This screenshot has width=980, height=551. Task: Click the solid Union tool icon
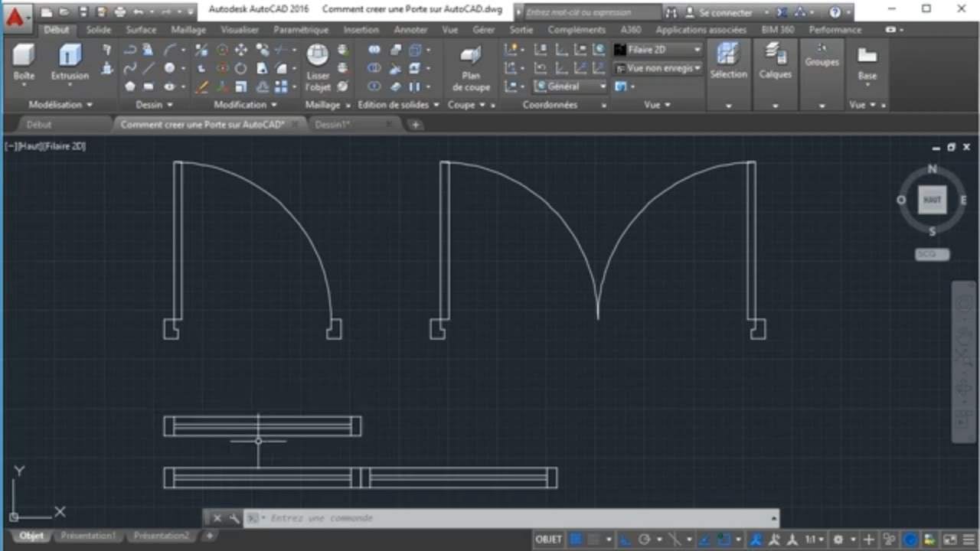click(x=374, y=50)
